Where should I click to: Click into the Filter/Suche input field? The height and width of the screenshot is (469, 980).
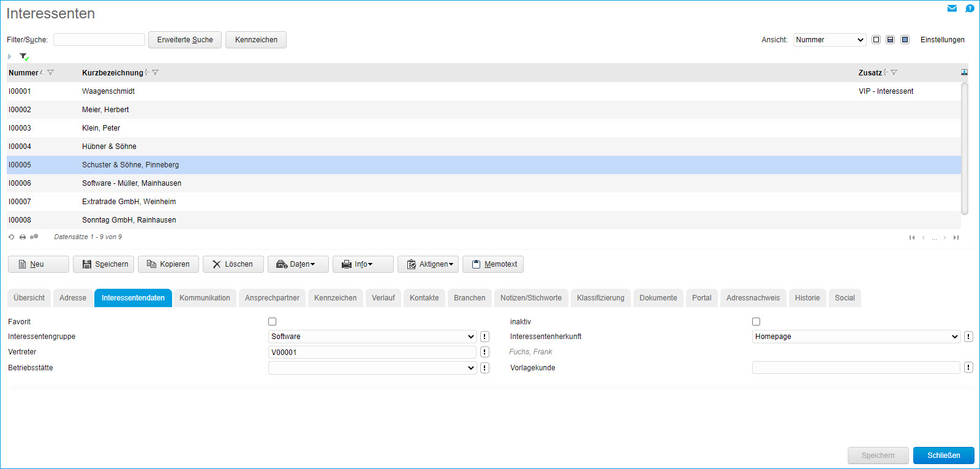[99, 40]
